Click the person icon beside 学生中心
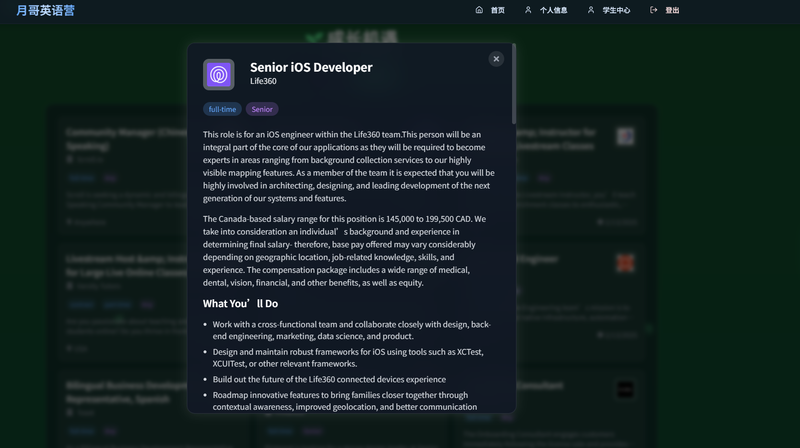800x448 pixels. tap(591, 10)
